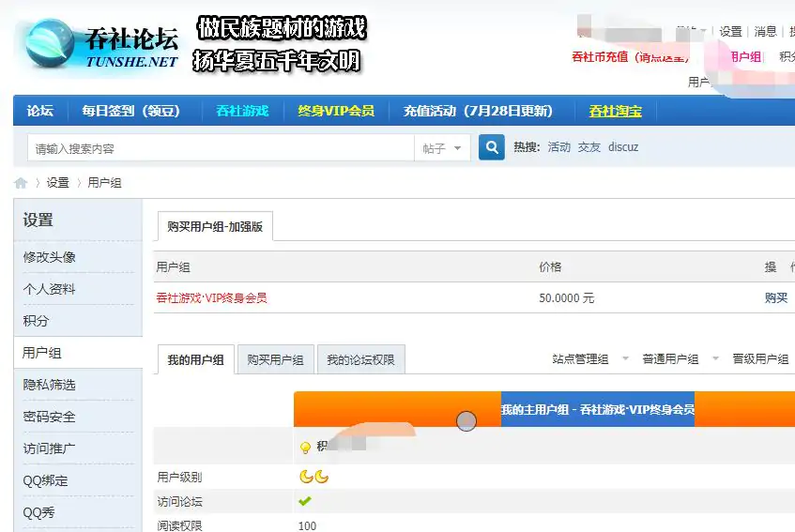Screen dimensions: 795x532
Task: Switch to 我的用户组 tab
Action: 196,359
